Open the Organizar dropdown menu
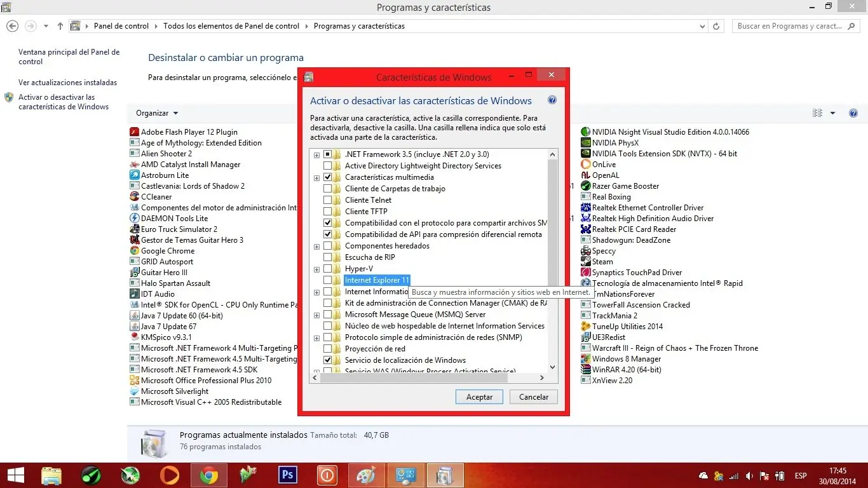Screen dimensions: 868x488 [x=157, y=113]
